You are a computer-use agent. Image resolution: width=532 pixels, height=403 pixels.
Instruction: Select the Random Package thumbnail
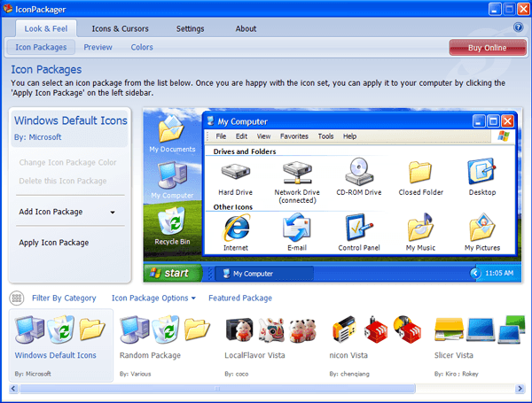point(166,345)
